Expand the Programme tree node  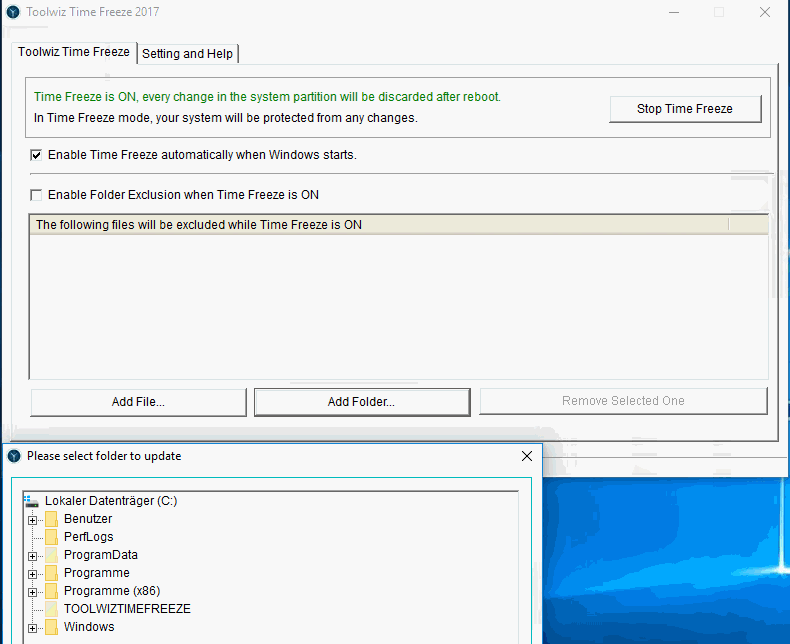pyautogui.click(x=33, y=574)
